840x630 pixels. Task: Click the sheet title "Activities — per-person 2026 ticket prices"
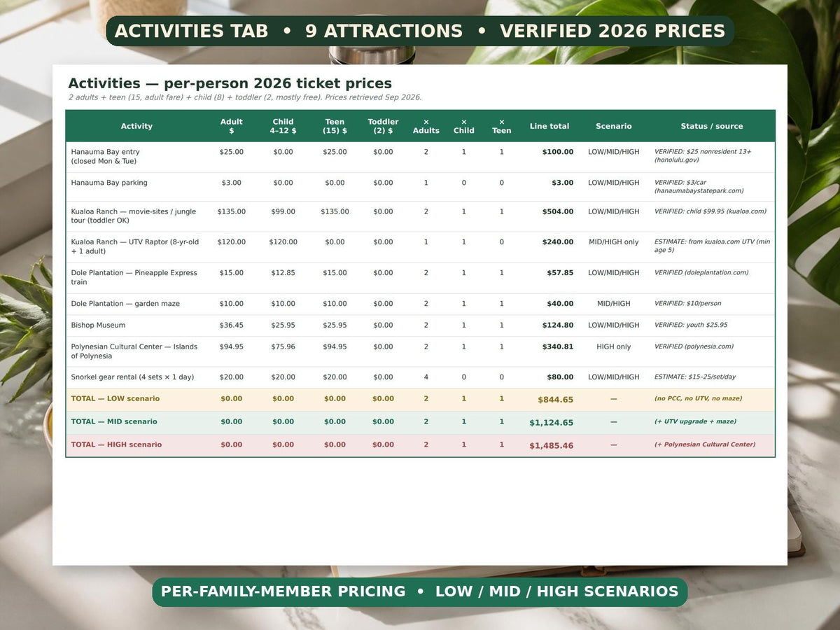230,83
